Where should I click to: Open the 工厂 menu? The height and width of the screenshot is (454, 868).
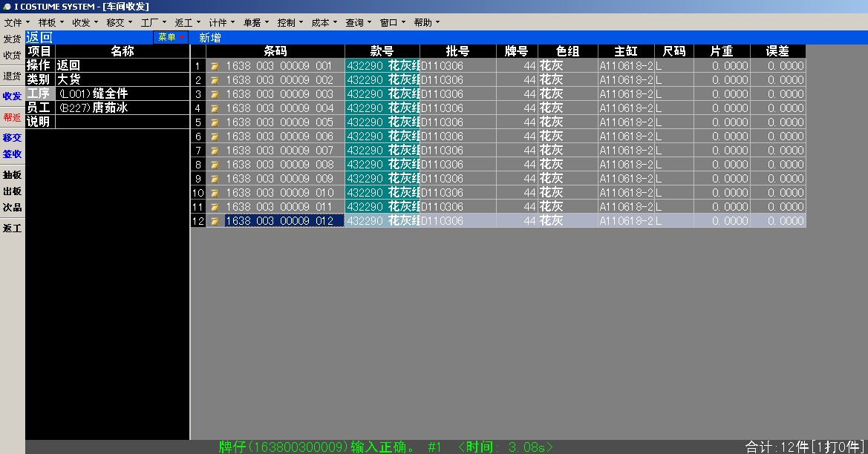click(153, 23)
